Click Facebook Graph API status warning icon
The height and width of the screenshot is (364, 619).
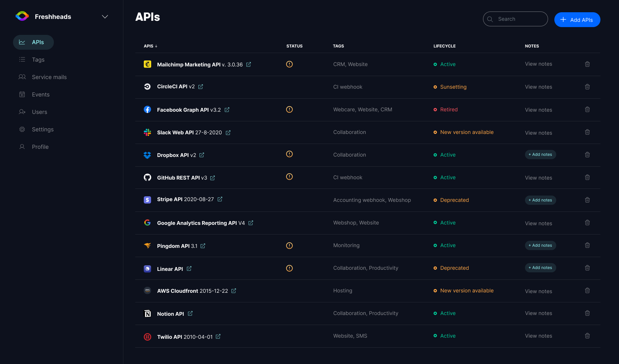pos(289,109)
